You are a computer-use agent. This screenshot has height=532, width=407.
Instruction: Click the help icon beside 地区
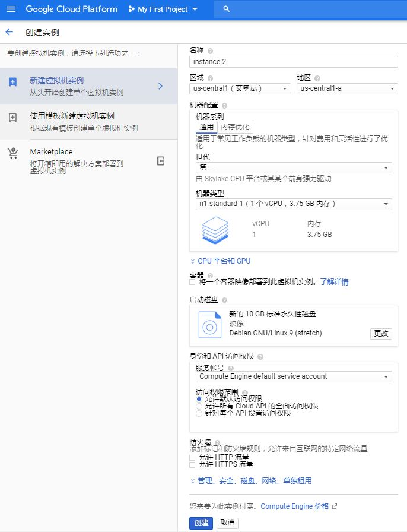coord(317,78)
